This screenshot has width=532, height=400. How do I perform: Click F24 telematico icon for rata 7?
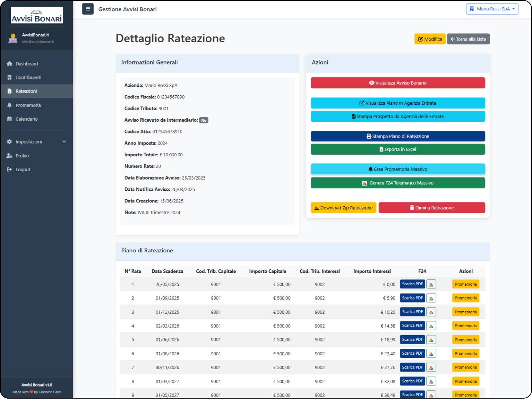tap(431, 367)
